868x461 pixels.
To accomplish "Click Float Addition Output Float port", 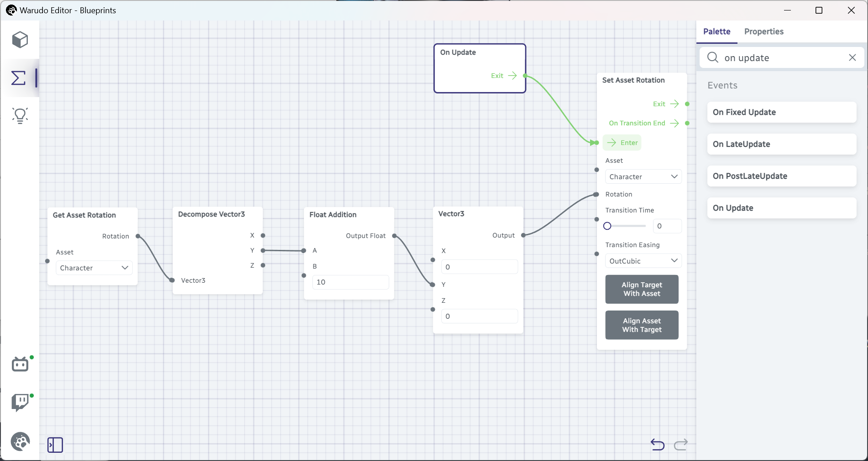I will [394, 236].
